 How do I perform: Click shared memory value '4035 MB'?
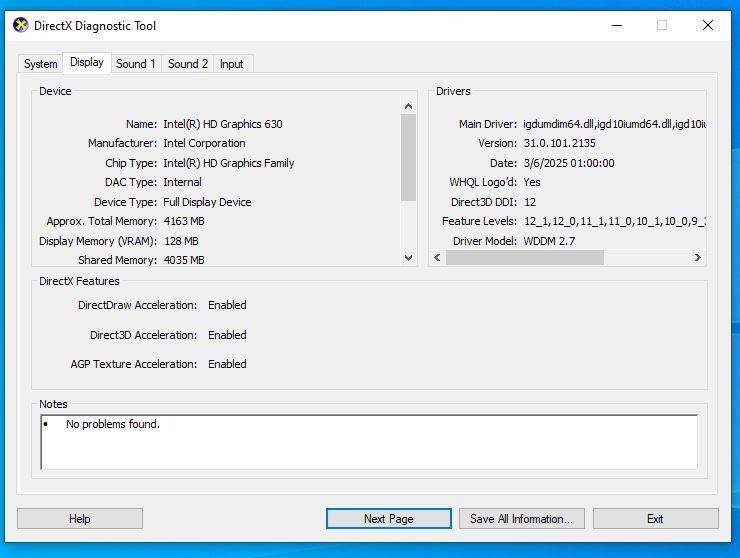(184, 260)
